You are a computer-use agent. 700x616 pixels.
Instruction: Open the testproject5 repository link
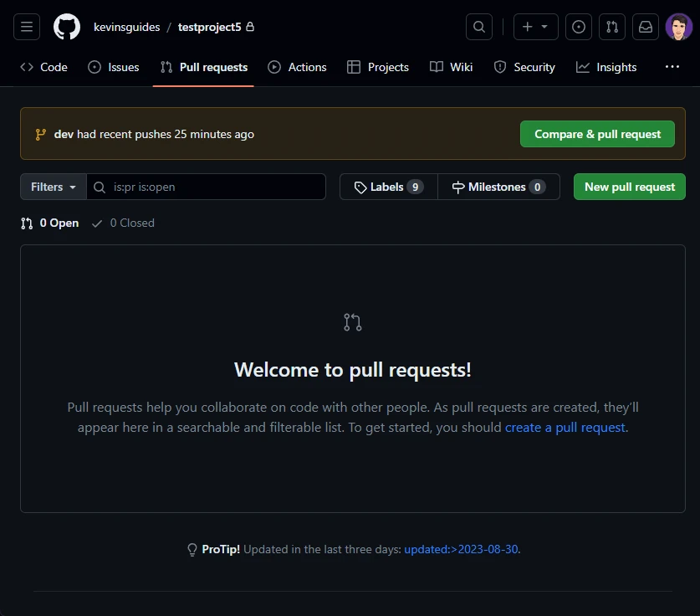pos(209,27)
